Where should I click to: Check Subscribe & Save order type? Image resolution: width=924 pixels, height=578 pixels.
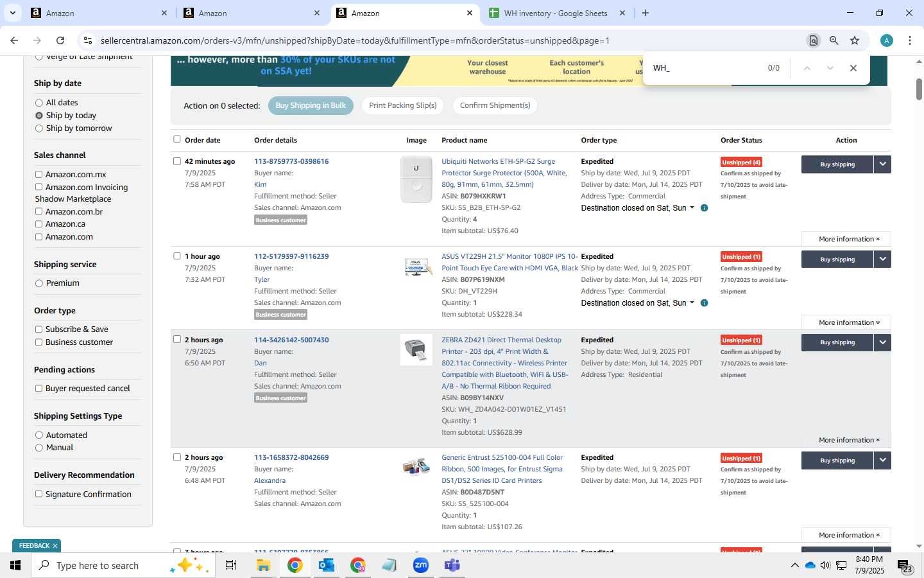pos(38,329)
